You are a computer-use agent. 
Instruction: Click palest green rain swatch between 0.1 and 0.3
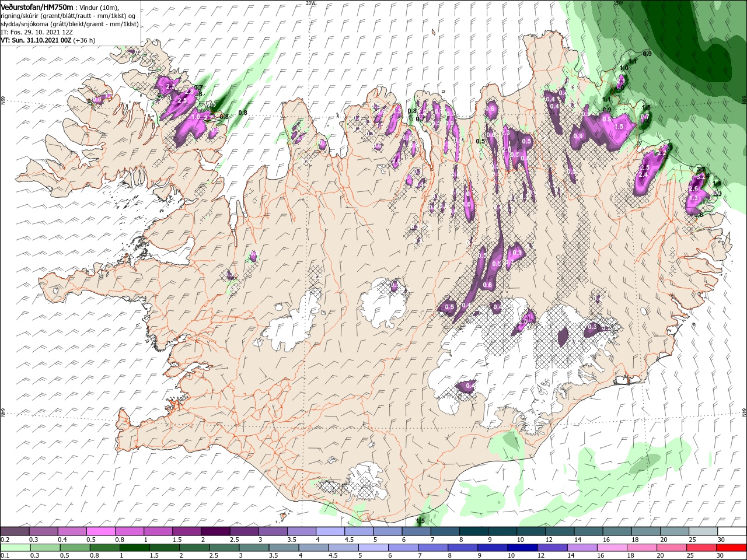(x=15, y=548)
